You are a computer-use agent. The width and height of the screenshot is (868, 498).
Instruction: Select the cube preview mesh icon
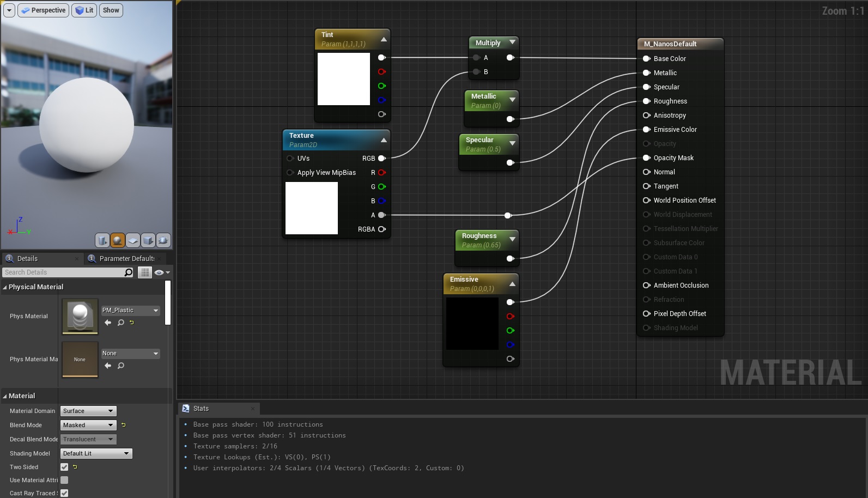pos(148,240)
